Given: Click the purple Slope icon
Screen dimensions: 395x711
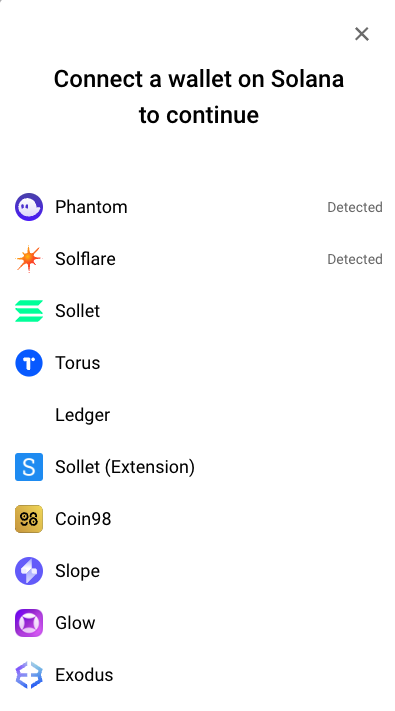Looking at the screenshot, I should click(x=29, y=571).
